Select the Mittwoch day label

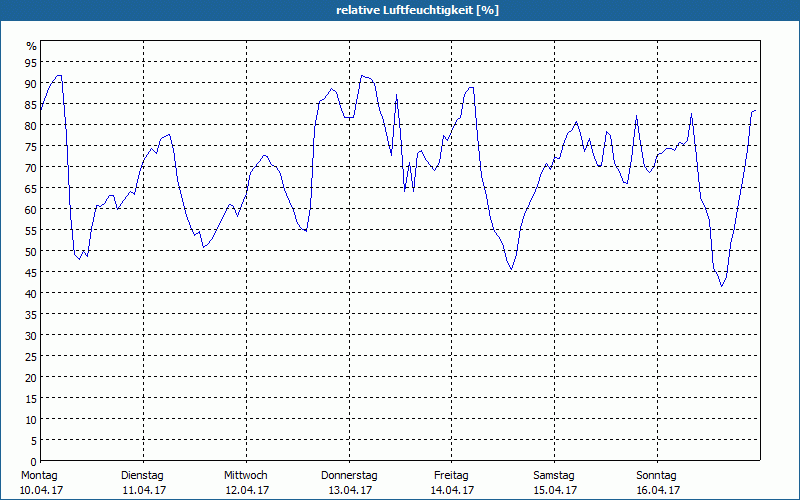pos(246,476)
